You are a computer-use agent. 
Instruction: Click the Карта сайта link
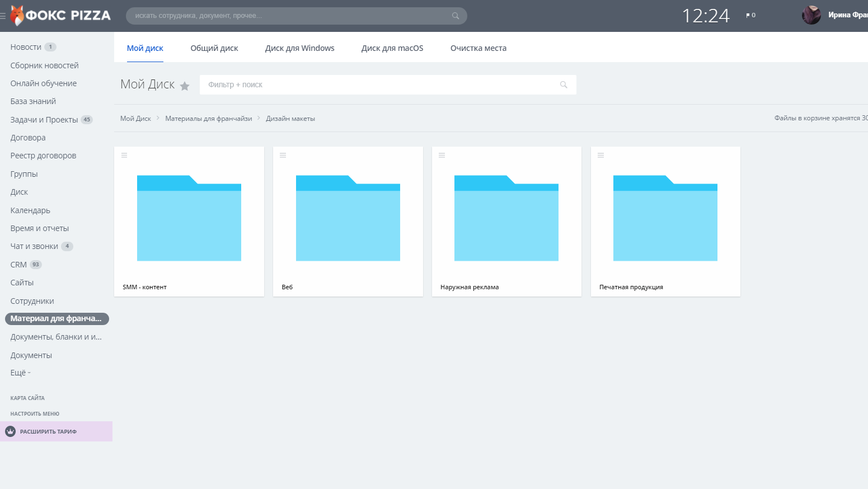[27, 398]
